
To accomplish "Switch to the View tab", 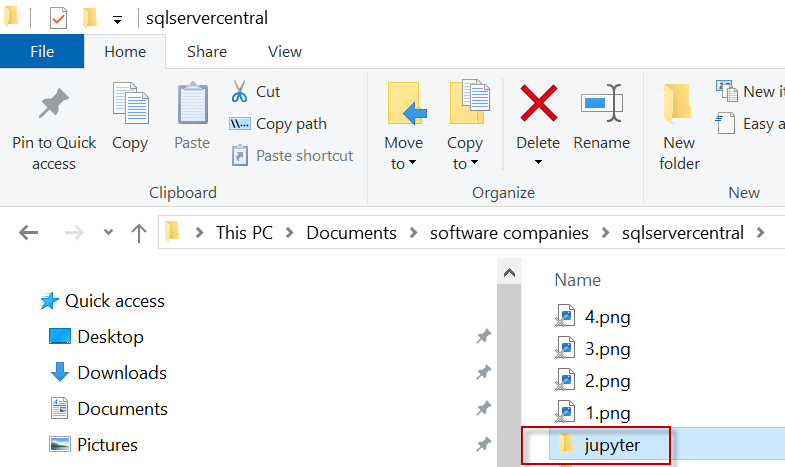I will click(x=285, y=52).
